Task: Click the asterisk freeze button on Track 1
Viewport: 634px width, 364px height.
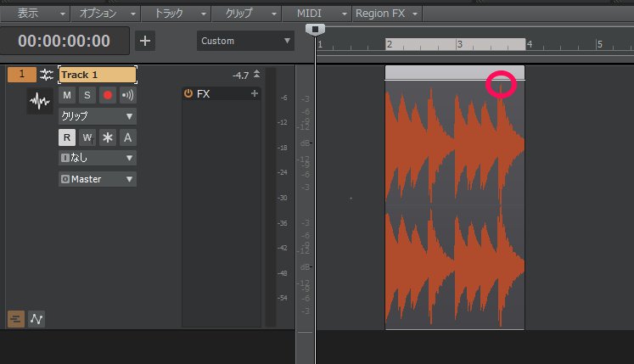Action: pyautogui.click(x=107, y=137)
